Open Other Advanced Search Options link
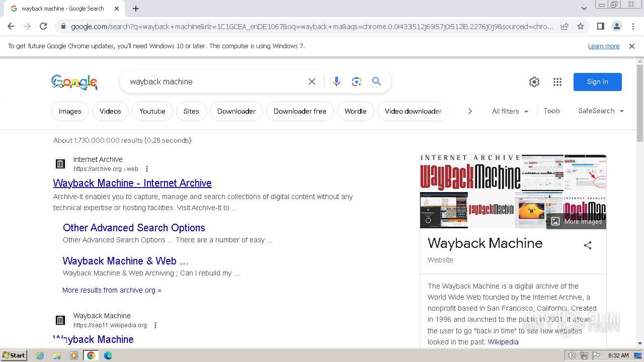Screen dimensions: 644x362 (134, 228)
